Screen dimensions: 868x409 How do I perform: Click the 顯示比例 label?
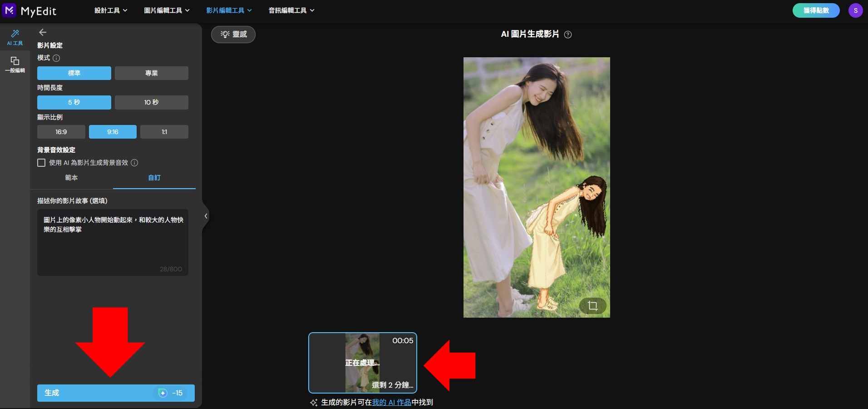(50, 117)
